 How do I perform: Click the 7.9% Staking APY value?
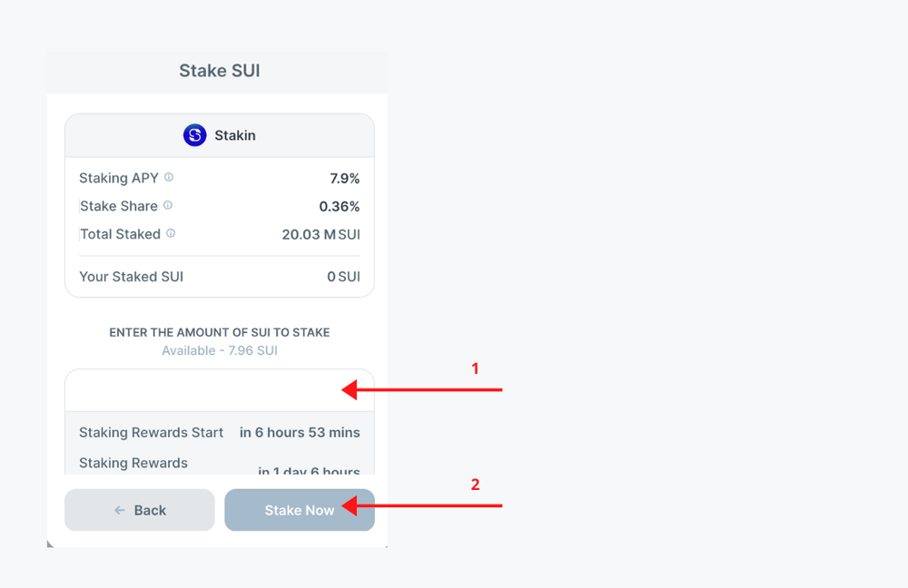pyautogui.click(x=346, y=178)
